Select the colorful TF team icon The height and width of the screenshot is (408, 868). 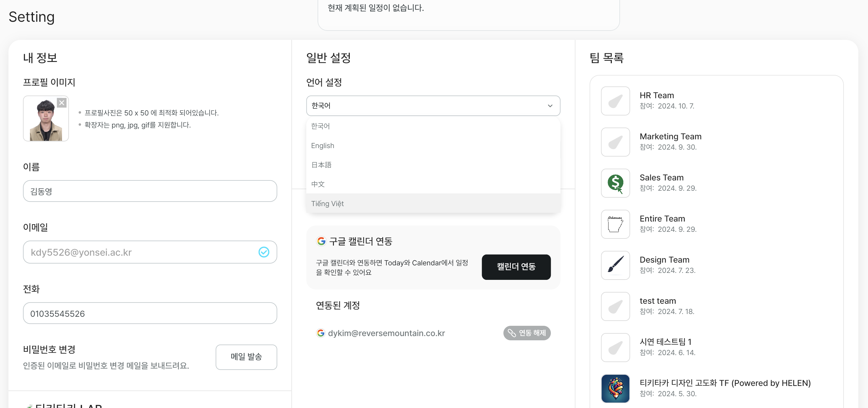[x=615, y=388]
